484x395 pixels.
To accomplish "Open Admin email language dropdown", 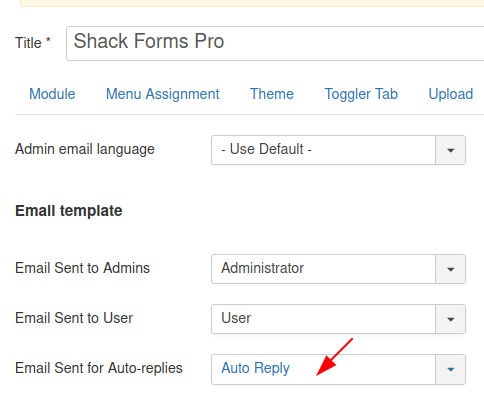I will 338,150.
